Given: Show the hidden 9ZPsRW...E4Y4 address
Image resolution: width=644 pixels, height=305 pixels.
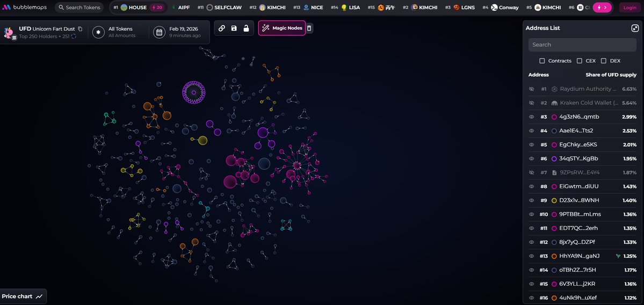Looking at the screenshot, I should [531, 172].
